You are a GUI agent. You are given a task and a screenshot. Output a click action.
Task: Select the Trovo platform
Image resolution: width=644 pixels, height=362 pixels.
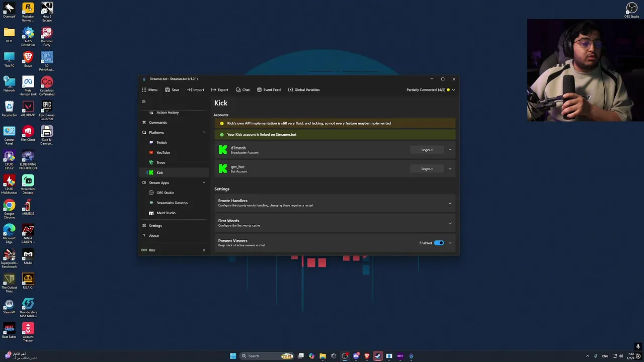160,162
